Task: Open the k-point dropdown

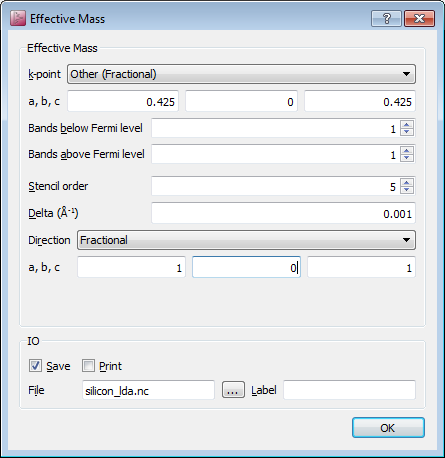Action: 241,74
